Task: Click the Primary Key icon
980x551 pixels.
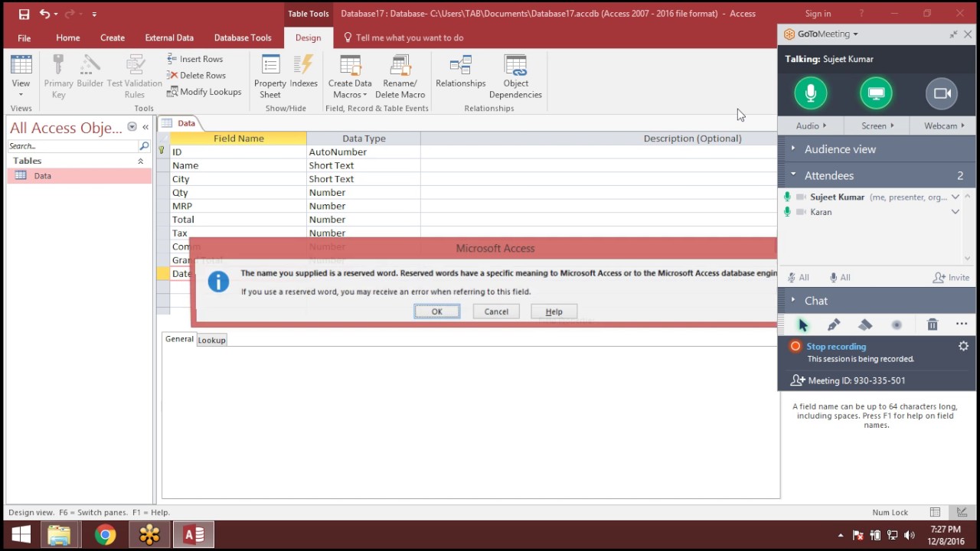Action: [x=58, y=77]
